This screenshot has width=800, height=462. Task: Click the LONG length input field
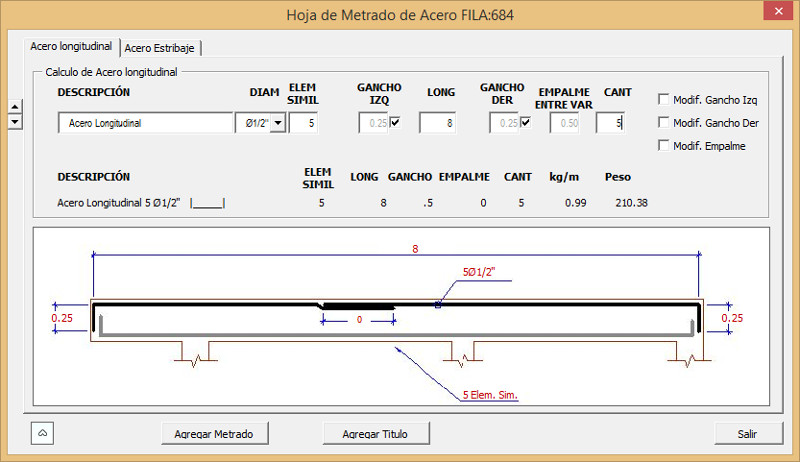coord(437,123)
